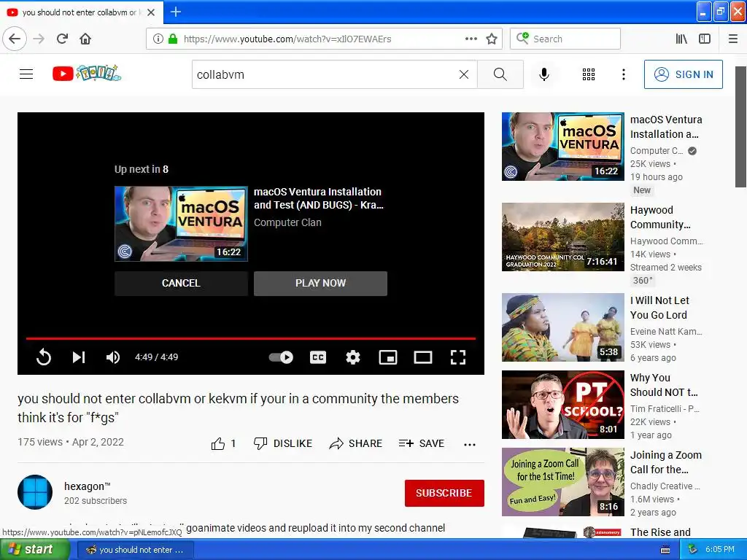Open the page actions three-dot menu
This screenshot has width=747, height=560.
pos(471,39)
